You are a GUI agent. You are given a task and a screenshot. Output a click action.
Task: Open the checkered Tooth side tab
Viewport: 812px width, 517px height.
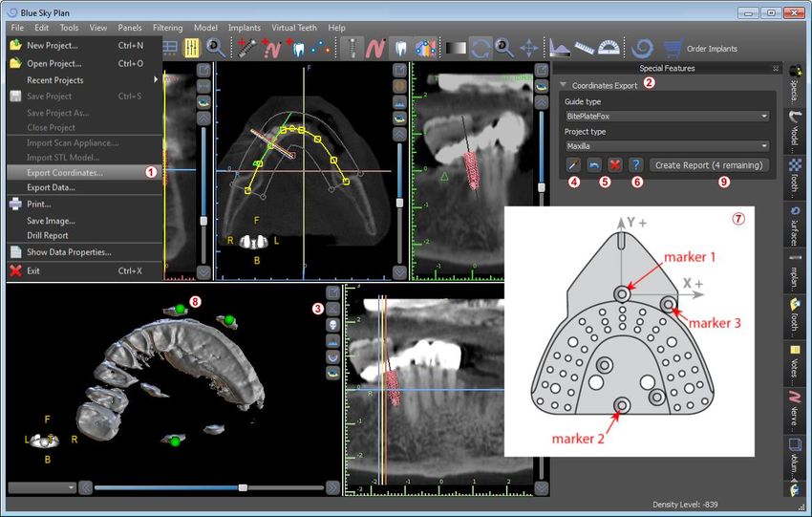[x=795, y=178]
